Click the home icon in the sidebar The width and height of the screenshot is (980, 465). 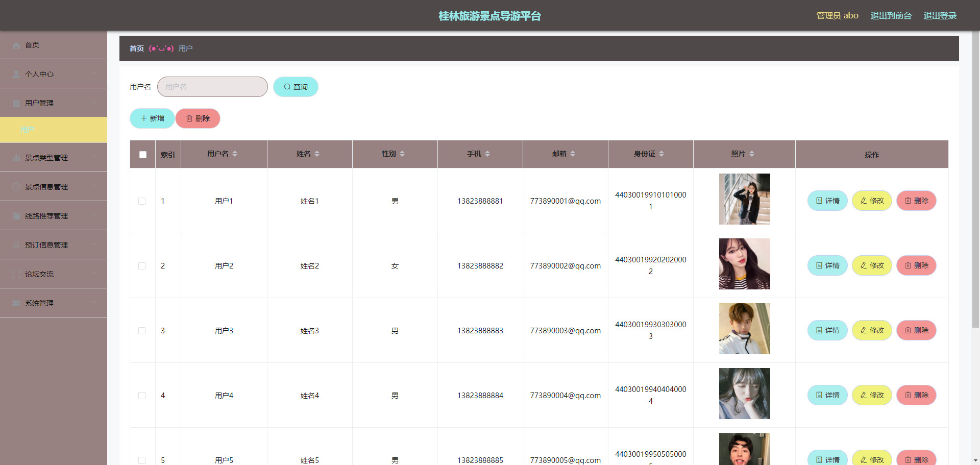click(x=16, y=45)
